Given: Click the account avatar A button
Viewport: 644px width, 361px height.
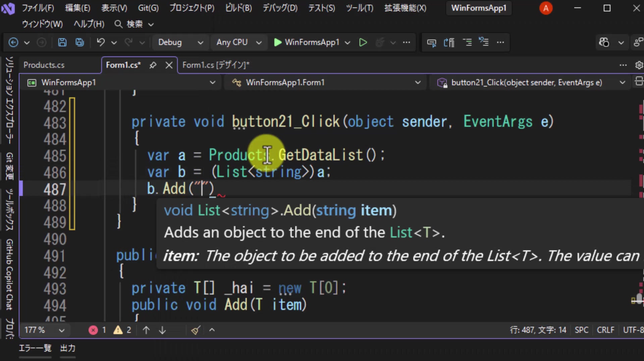Looking at the screenshot, I should (x=546, y=8).
